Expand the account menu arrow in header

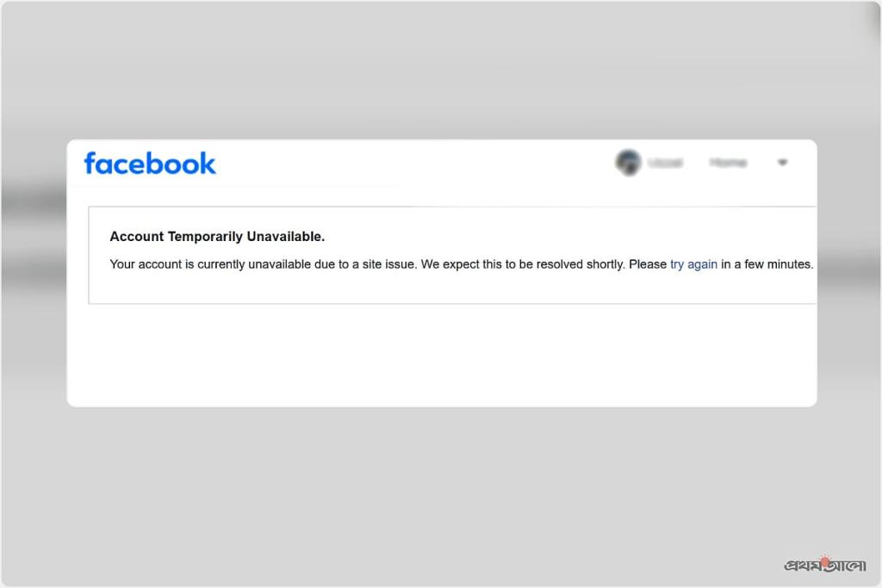pyautogui.click(x=782, y=163)
